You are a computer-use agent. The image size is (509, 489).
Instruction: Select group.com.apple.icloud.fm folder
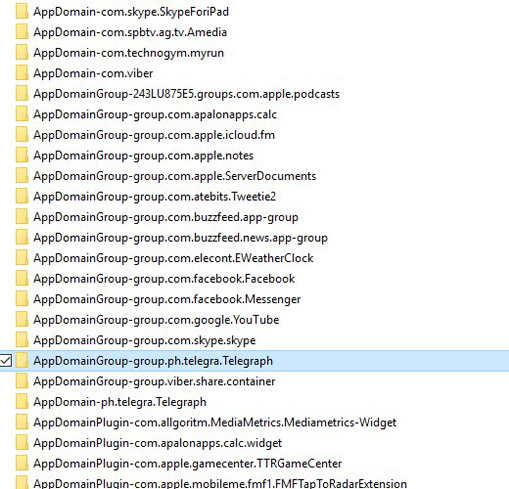coord(154,135)
